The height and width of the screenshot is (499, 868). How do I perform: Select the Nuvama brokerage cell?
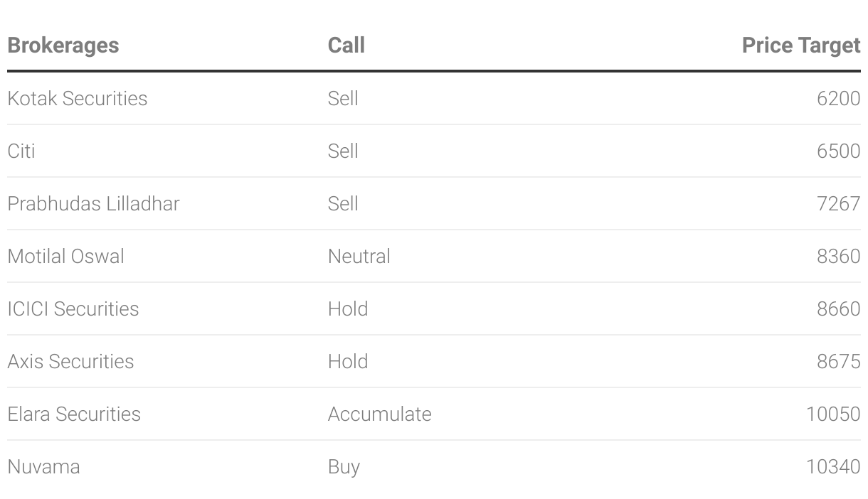tap(43, 466)
